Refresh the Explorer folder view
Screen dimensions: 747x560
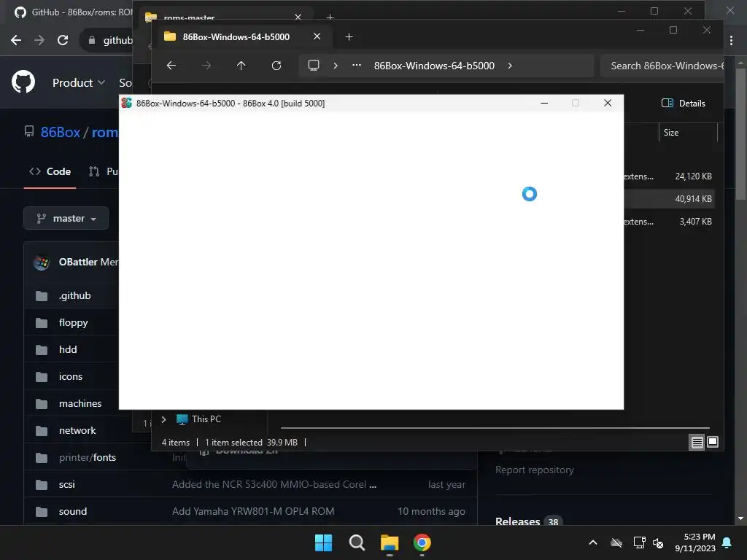click(276, 66)
